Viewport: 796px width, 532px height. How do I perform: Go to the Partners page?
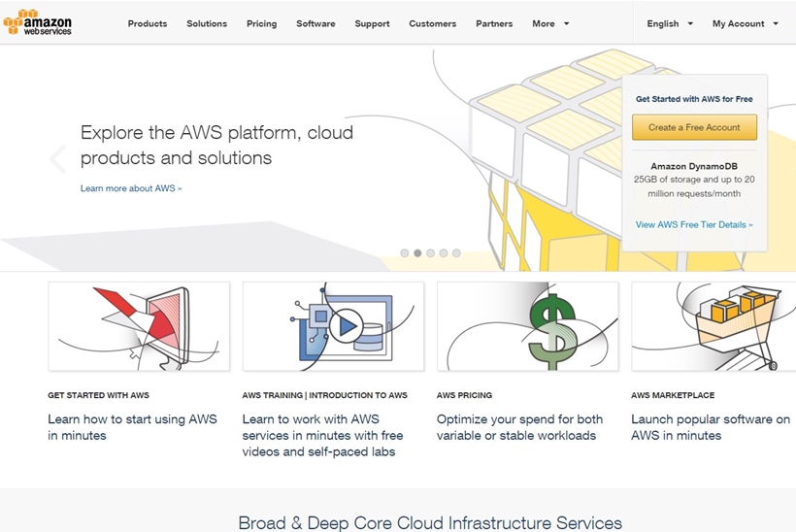point(494,23)
